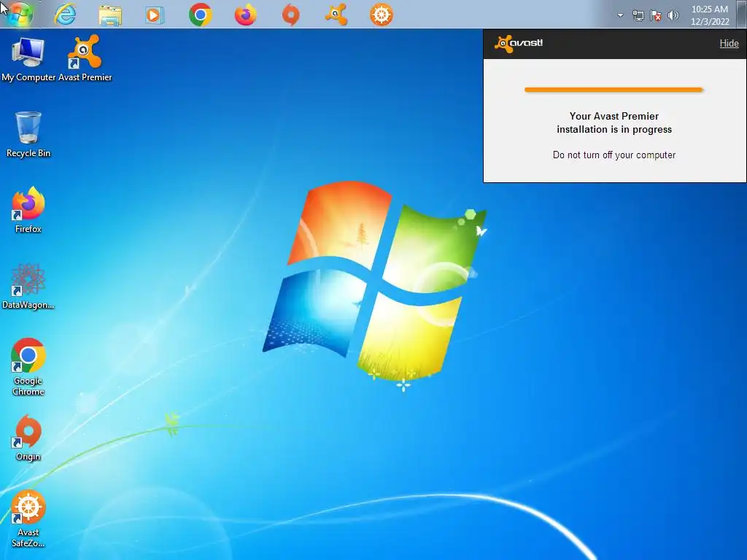The image size is (747, 560).
Task: Open Windows Explorer from the taskbar
Action: [x=110, y=15]
